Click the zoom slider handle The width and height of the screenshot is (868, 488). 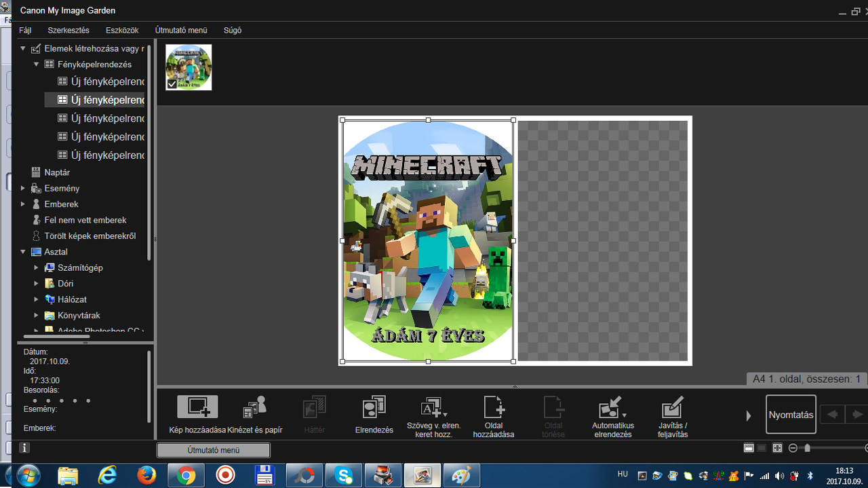[x=806, y=448]
